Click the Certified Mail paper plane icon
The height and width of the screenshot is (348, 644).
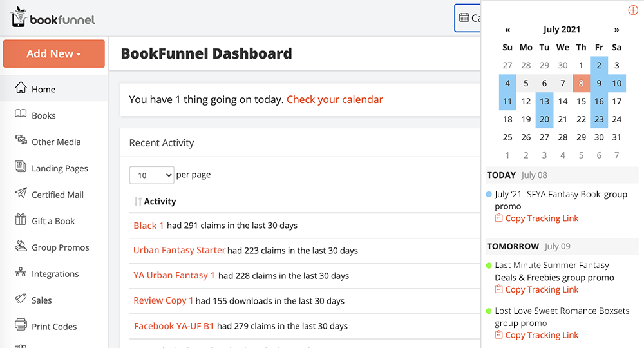pos(21,193)
